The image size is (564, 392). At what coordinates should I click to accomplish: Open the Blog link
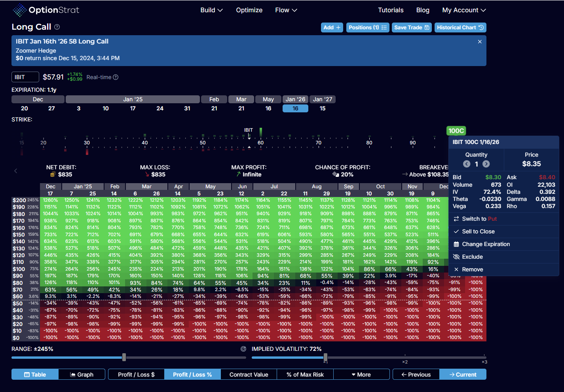click(423, 10)
